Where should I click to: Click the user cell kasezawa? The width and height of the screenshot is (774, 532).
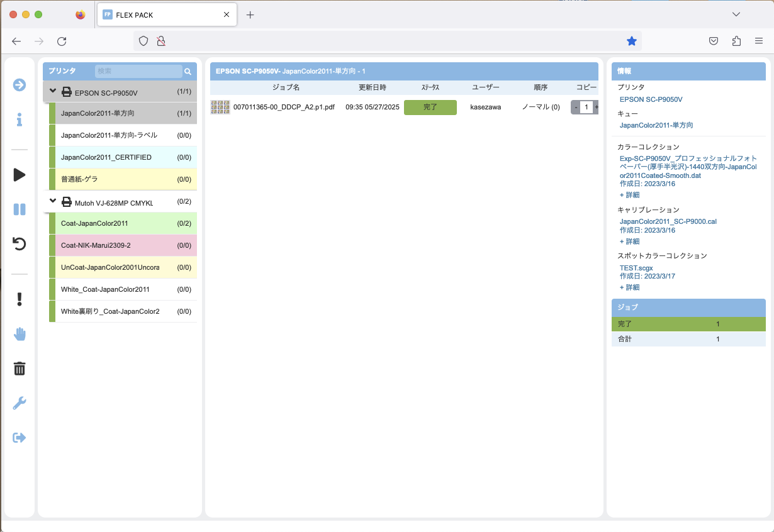[x=486, y=108]
